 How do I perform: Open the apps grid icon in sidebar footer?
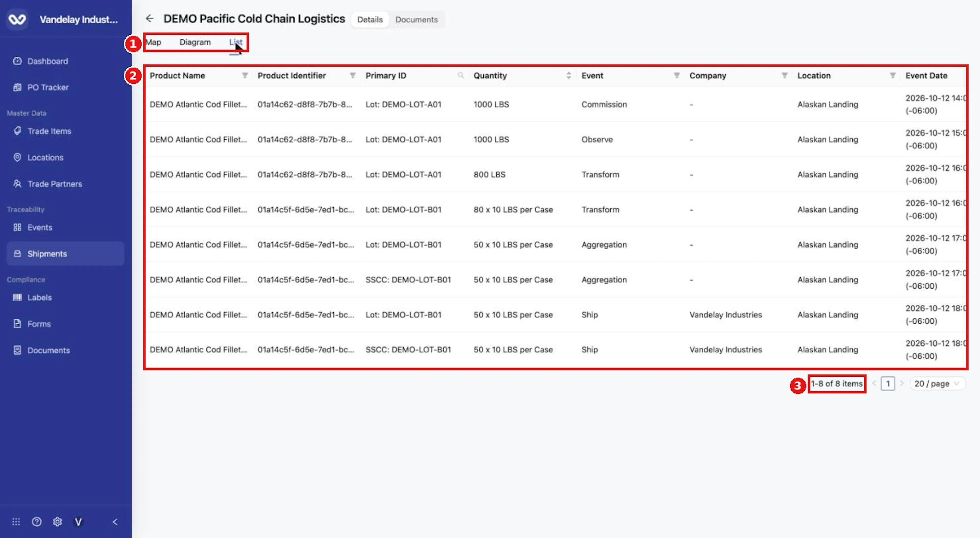point(16,522)
